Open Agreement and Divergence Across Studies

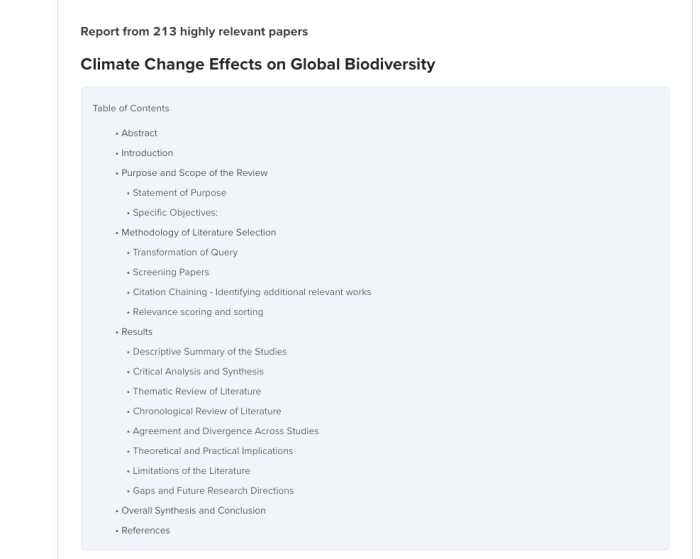coord(226,431)
